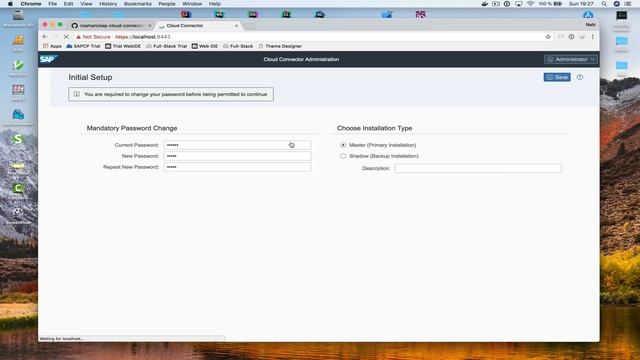Open the Bookmarks menu

(x=138, y=4)
